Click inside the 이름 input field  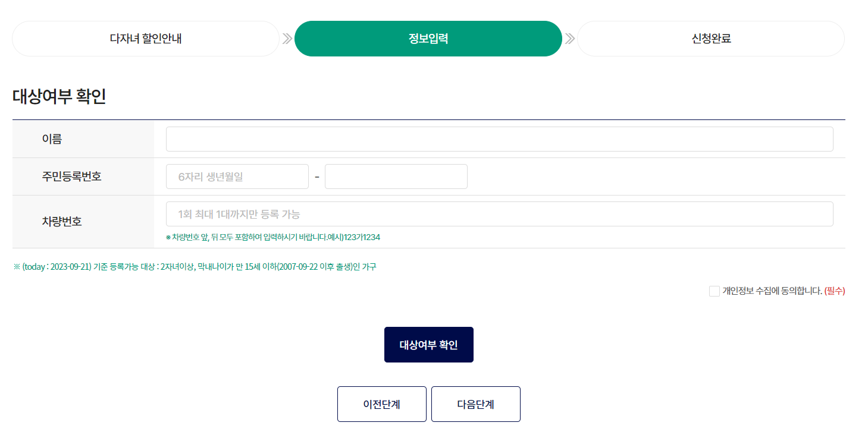(x=500, y=138)
